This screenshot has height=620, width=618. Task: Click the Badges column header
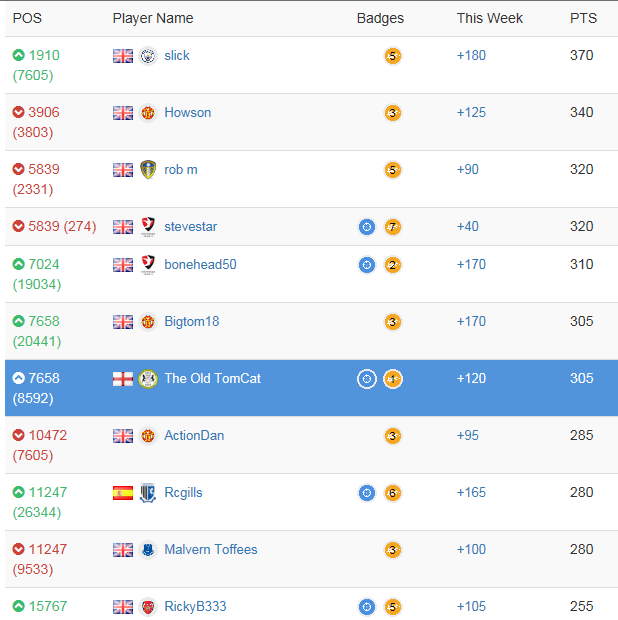coord(380,18)
